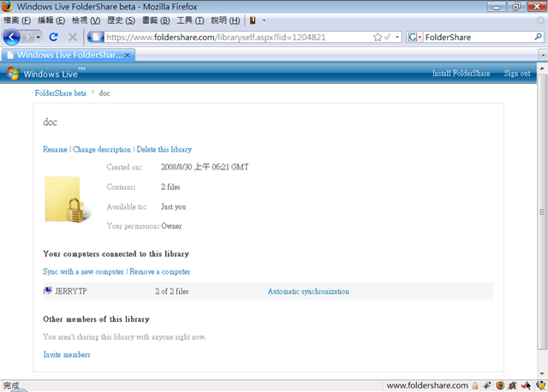This screenshot has width=548, height=392.
Task: Open the Google search engine selector
Action: pos(414,37)
